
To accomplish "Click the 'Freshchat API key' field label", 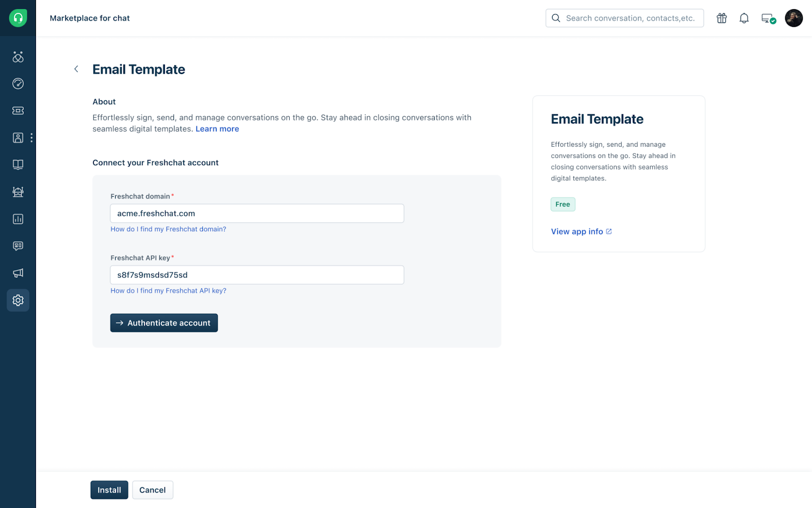I will pos(140,258).
